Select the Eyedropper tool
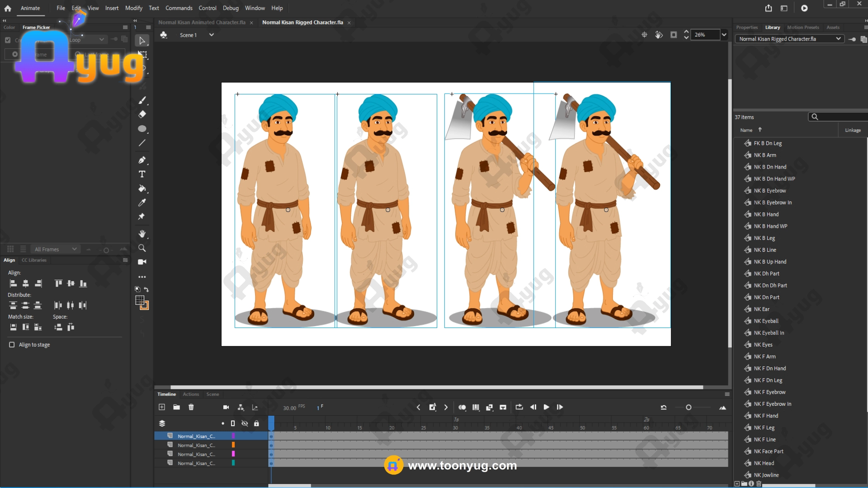Viewport: 868px width, 488px height. click(142, 202)
